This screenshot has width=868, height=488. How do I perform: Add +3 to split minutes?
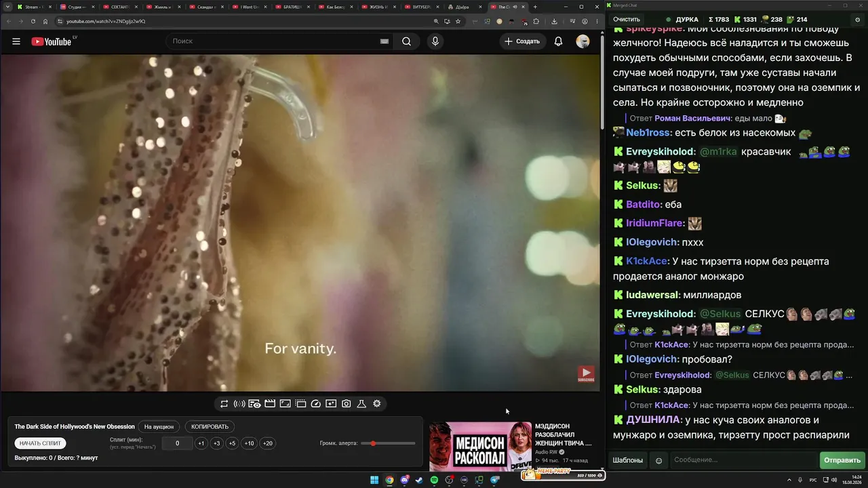point(216,443)
